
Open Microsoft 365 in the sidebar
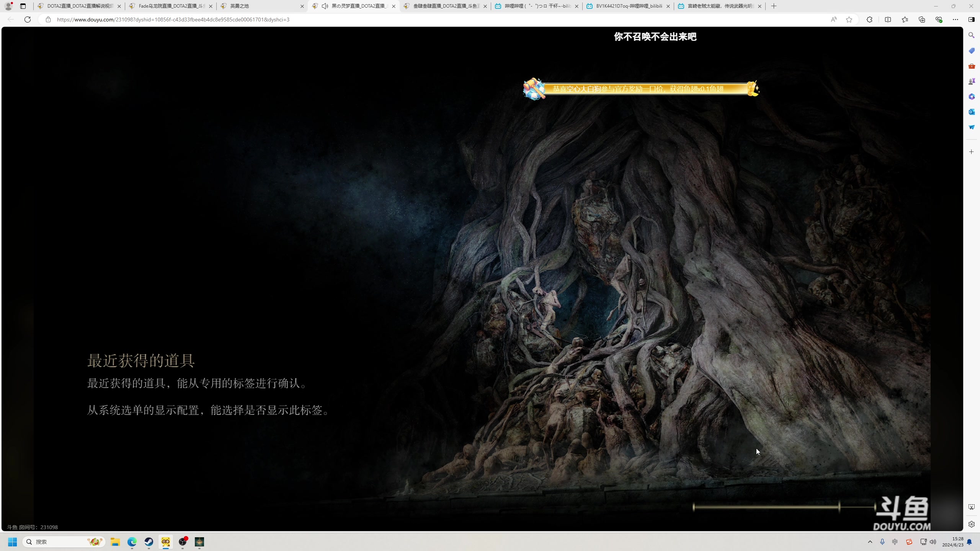[x=972, y=96]
